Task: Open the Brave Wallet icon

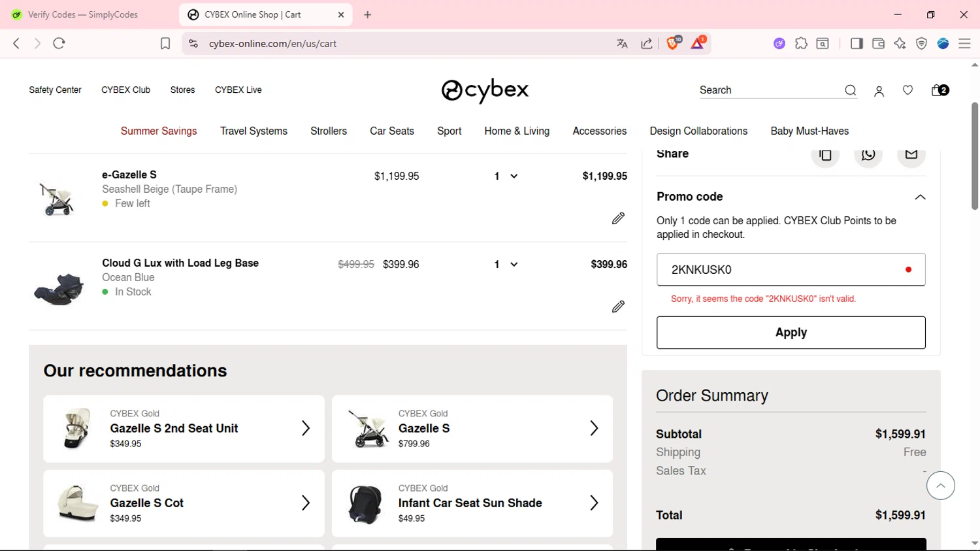Action: click(x=878, y=43)
